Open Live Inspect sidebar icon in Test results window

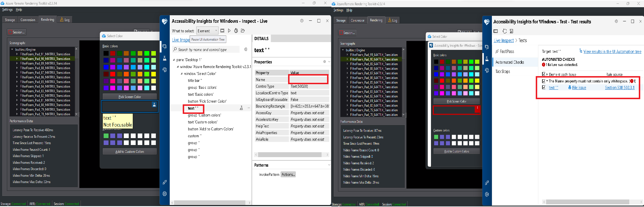(x=487, y=47)
